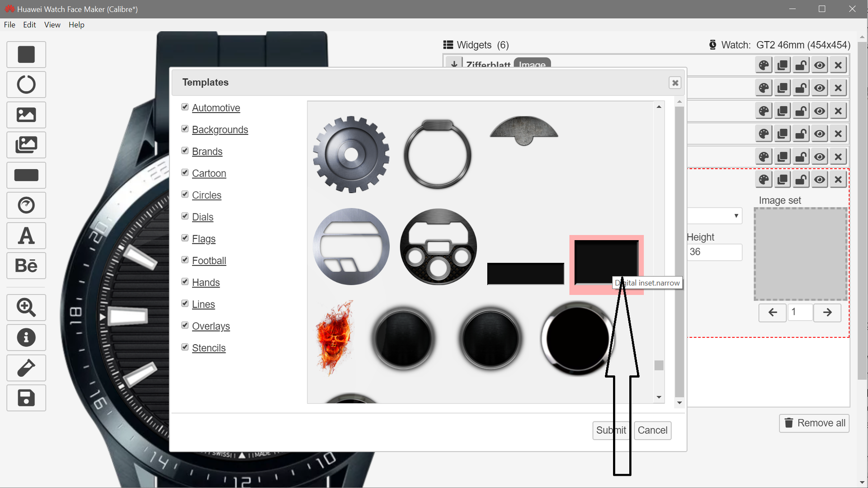Add an image set widget
The image size is (868, 488).
click(26, 145)
